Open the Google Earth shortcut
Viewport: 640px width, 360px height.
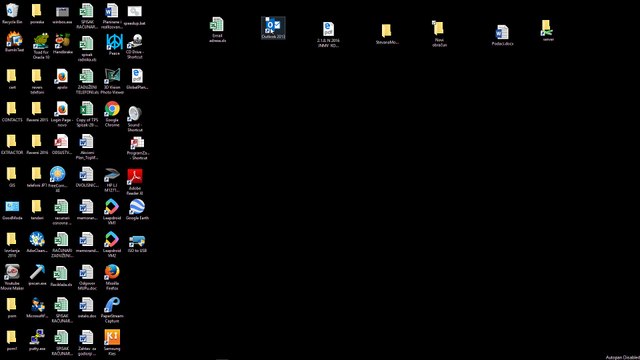(x=137, y=210)
